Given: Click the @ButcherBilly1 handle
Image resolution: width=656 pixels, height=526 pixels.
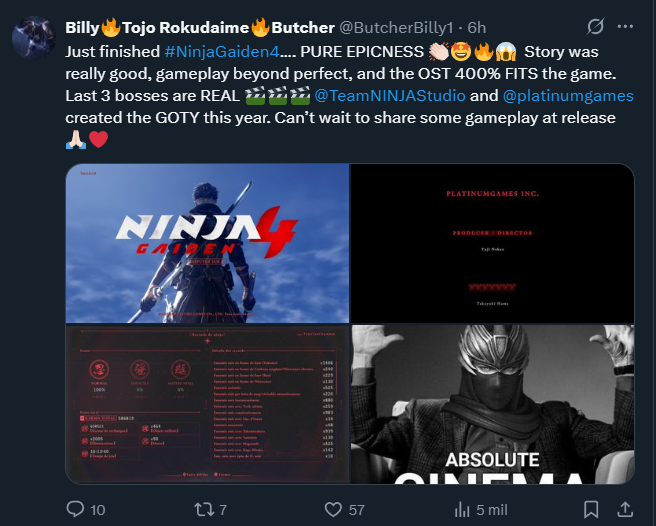Looking at the screenshot, I should click(396, 28).
